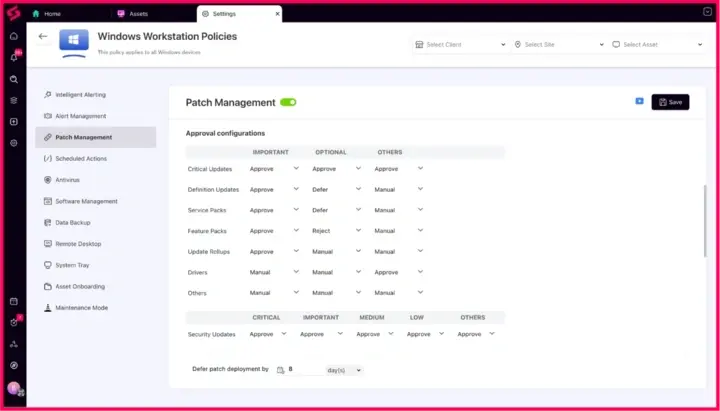Open Antivirus settings in sidebar
The image size is (720, 411).
coord(67,180)
